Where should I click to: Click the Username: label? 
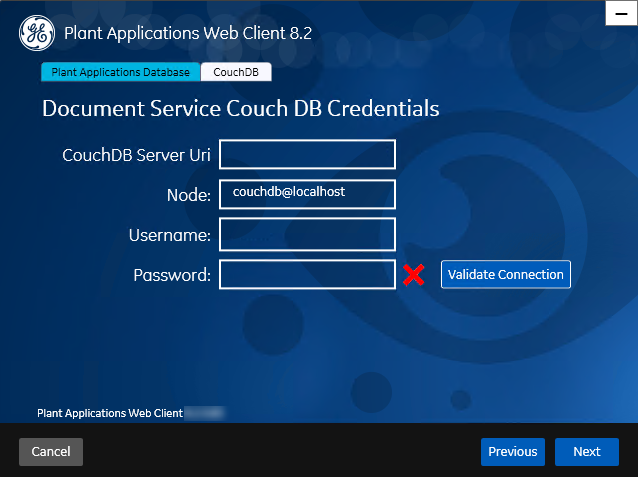(x=170, y=235)
